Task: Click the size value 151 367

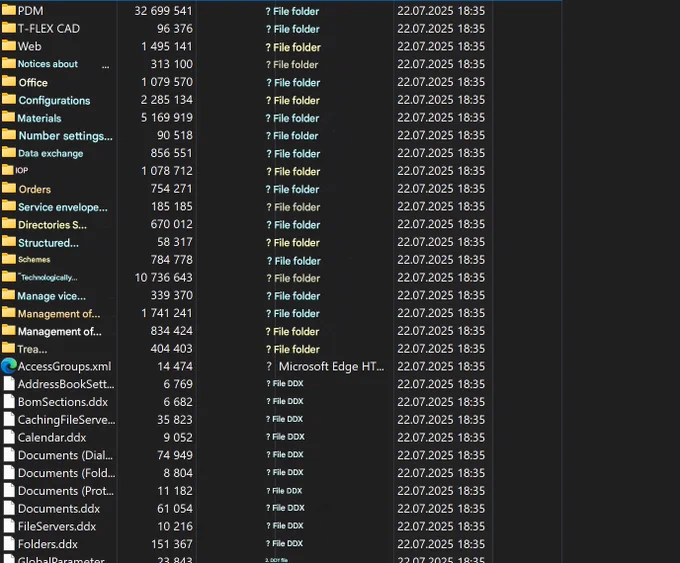Action: click(172, 544)
